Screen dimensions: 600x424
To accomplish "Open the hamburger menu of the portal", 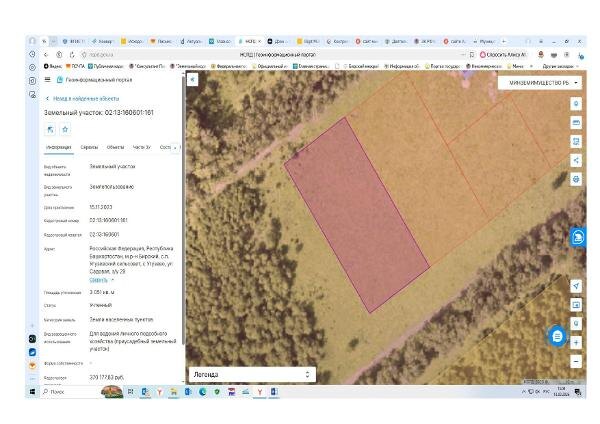I will 47,80.
